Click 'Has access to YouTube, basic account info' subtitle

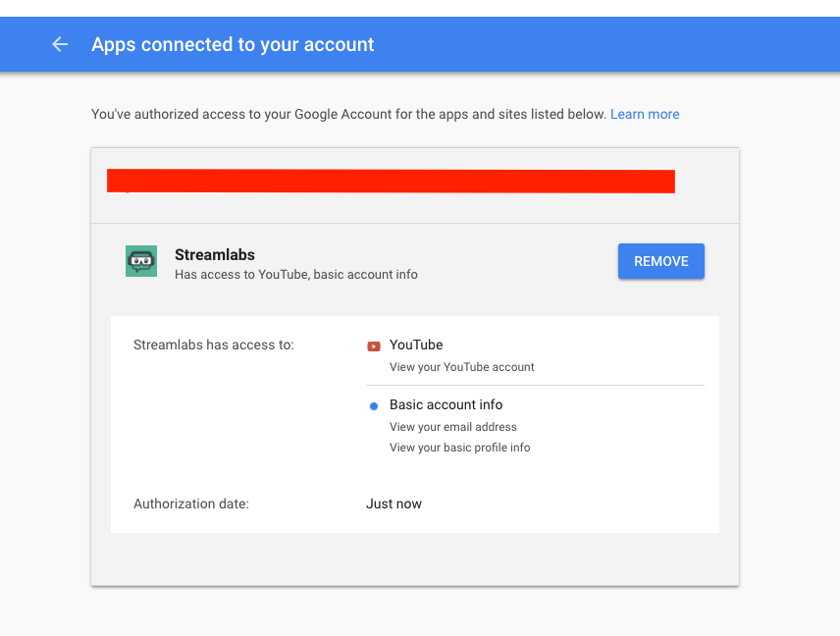pos(295,275)
